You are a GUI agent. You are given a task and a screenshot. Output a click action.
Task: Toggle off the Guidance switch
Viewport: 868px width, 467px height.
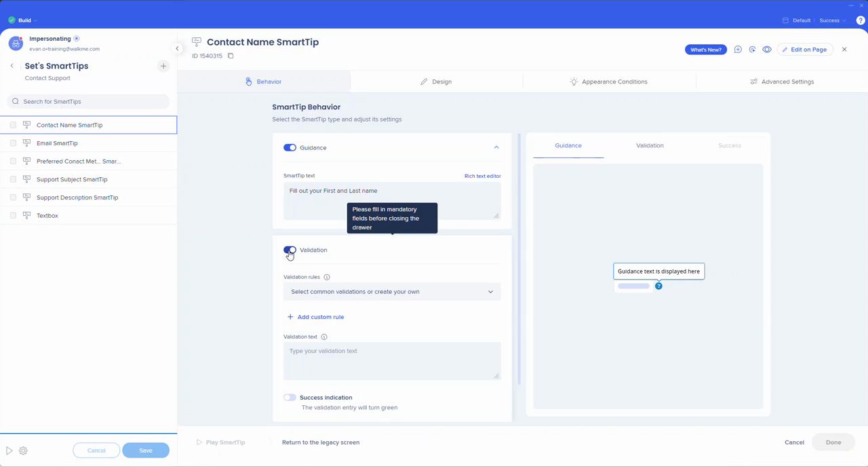coord(290,147)
